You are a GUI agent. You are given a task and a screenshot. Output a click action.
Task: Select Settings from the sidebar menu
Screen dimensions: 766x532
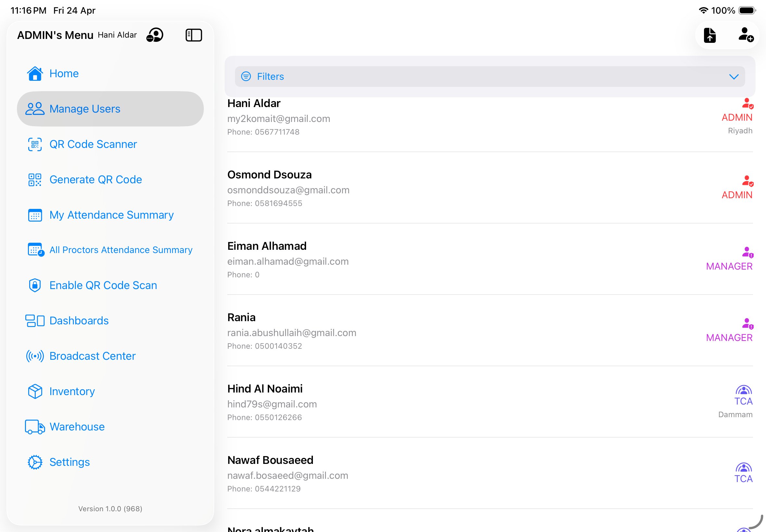click(x=69, y=462)
